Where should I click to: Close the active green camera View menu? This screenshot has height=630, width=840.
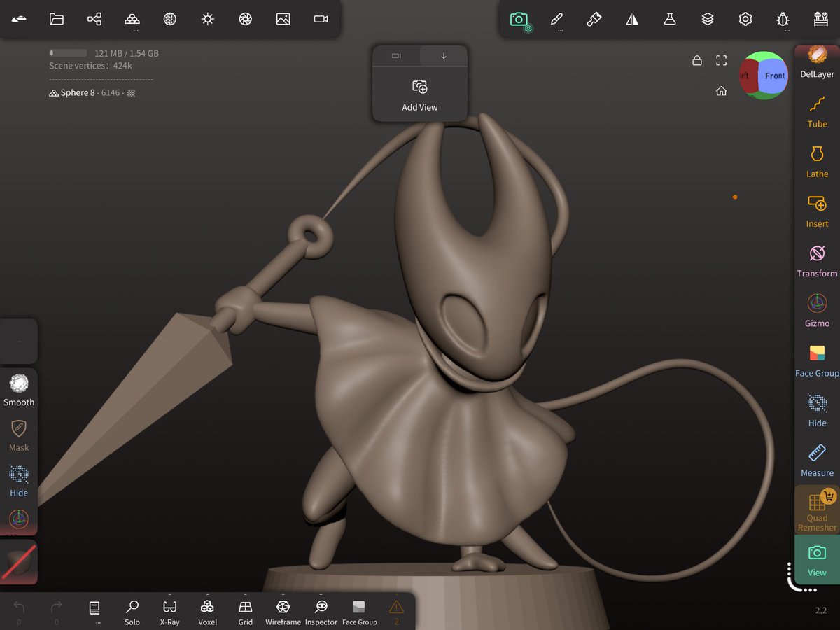pyautogui.click(x=519, y=20)
